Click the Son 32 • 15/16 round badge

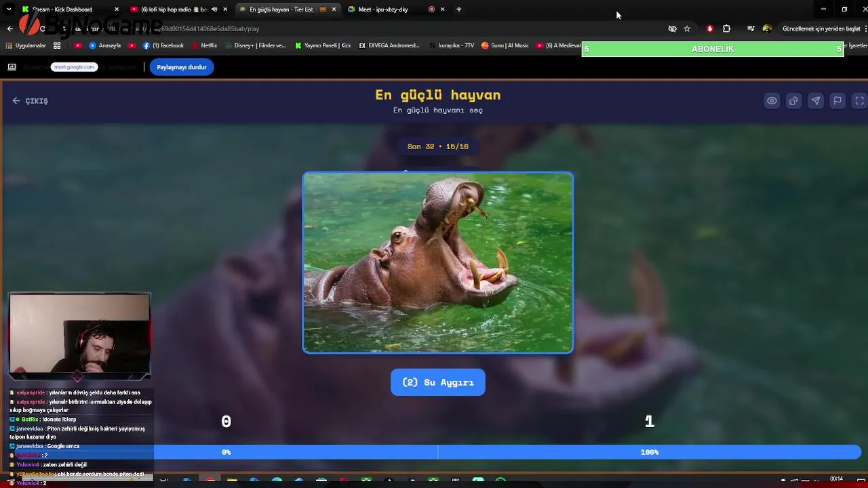[438, 146]
